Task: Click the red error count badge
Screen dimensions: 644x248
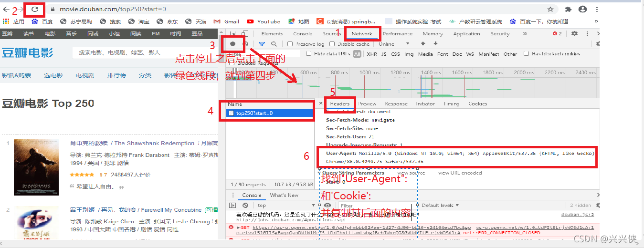Action: pos(557,34)
